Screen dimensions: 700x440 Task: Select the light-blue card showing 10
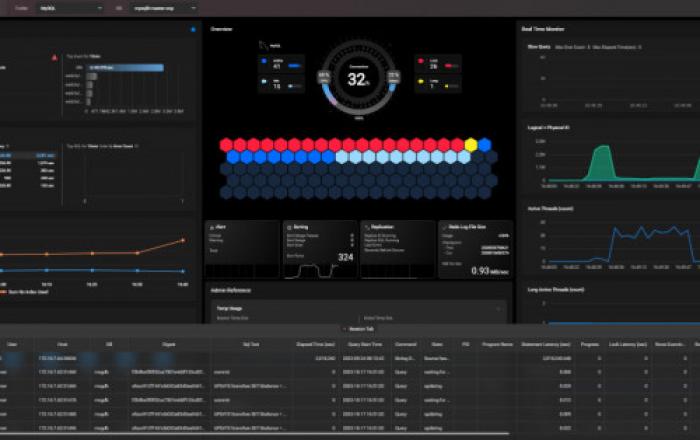(281, 83)
